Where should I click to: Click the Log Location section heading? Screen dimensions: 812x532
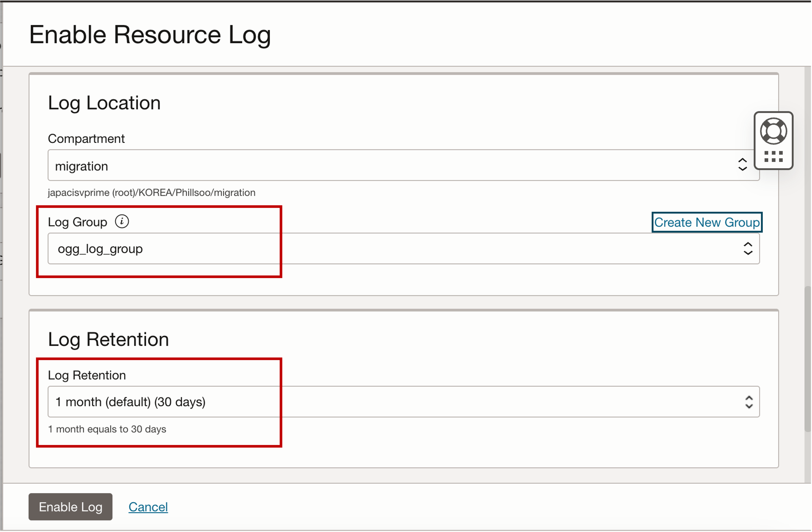click(104, 103)
